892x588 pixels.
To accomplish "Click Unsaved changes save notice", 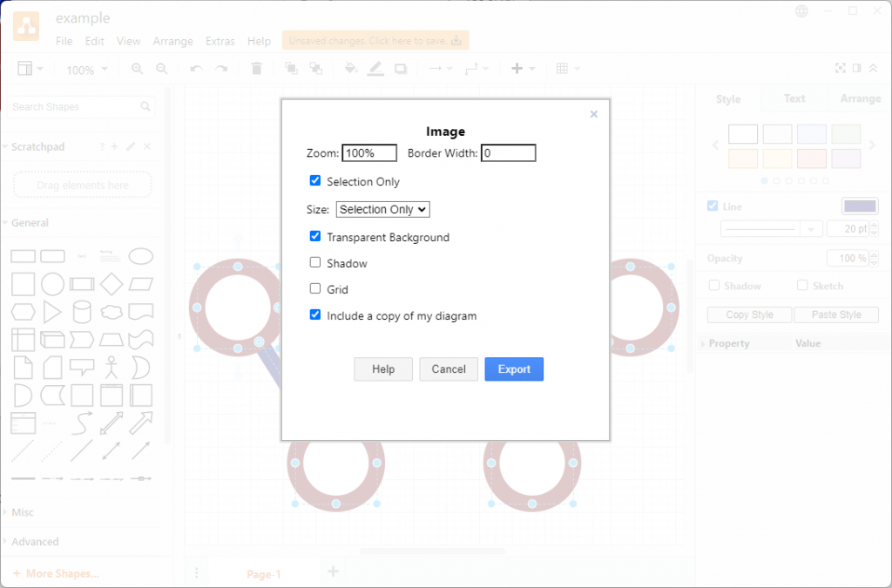I will point(375,40).
